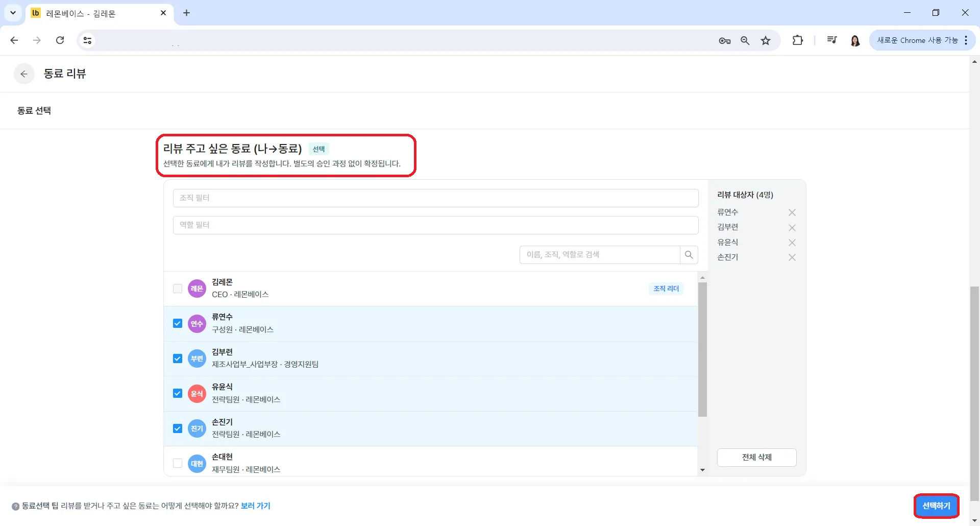Uncheck the 김부련 checkbox

click(178, 358)
